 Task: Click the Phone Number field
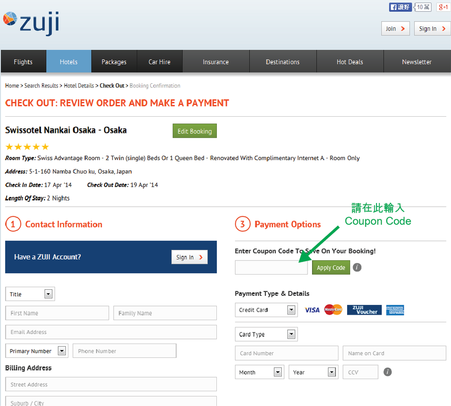click(x=125, y=351)
